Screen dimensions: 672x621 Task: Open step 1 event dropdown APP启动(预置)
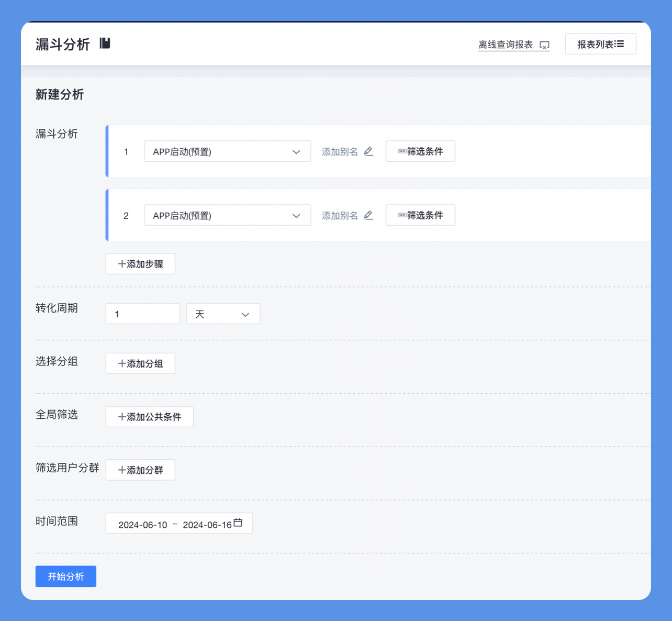click(x=227, y=151)
